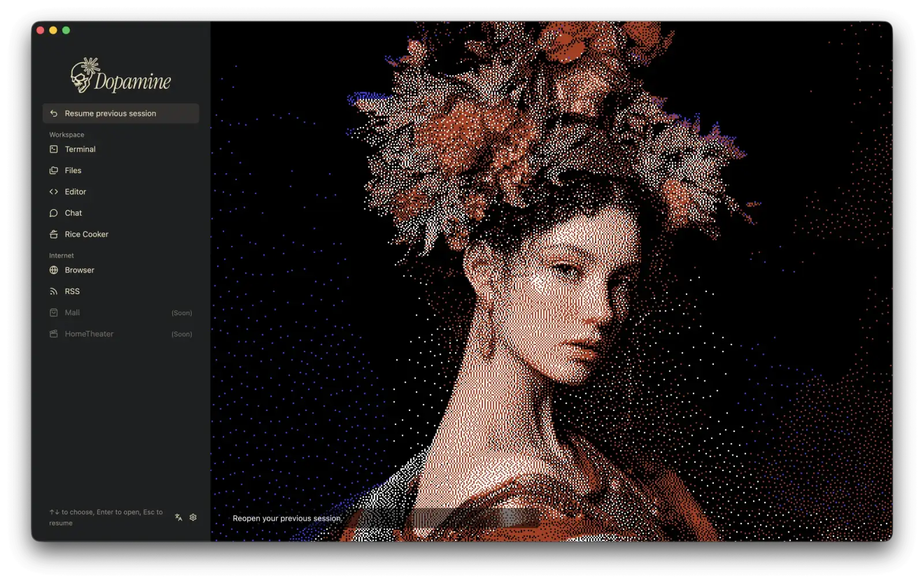The image size is (924, 583).
Task: Click the Resume previous session button
Action: (x=121, y=113)
